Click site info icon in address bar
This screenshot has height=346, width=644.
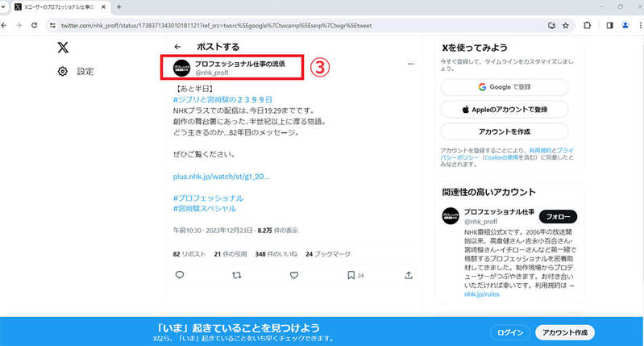(52, 26)
